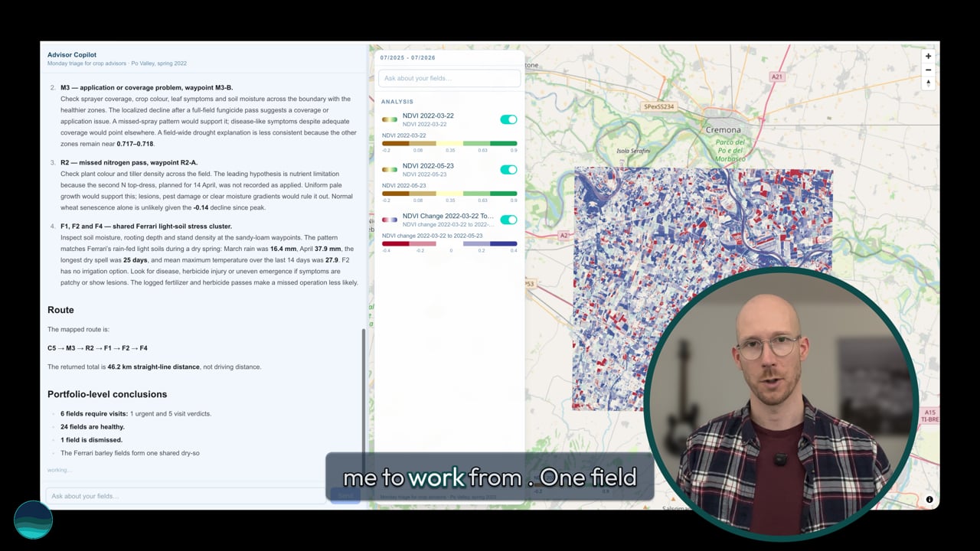This screenshot has width=980, height=551.
Task: Click the ANALYSIS section heading
Action: (397, 101)
